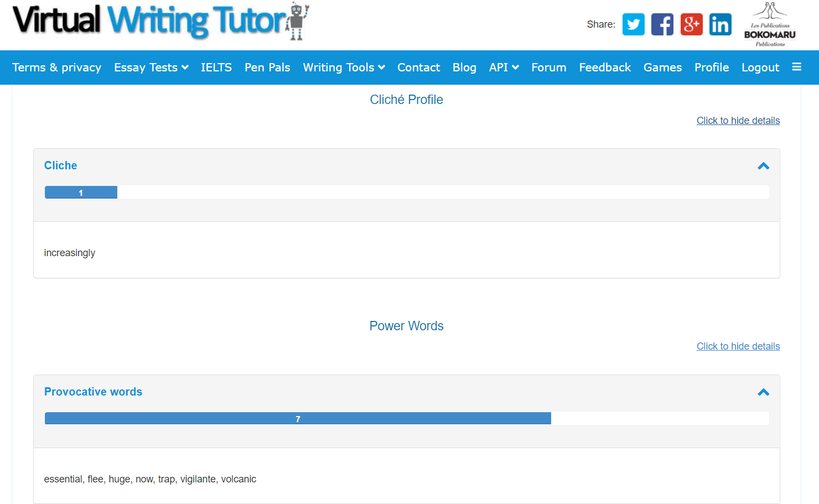This screenshot has width=819, height=504.
Task: Click the Bokomaru Publications logo
Action: click(x=770, y=25)
